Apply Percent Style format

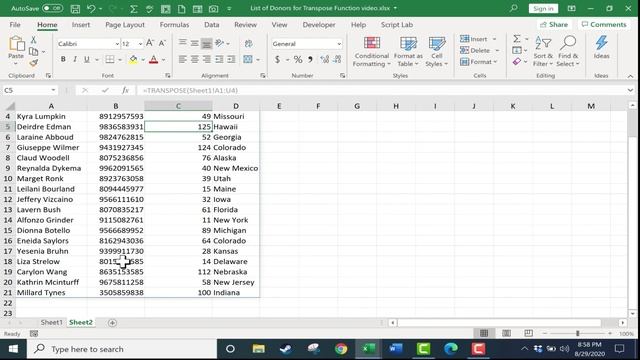click(298, 60)
